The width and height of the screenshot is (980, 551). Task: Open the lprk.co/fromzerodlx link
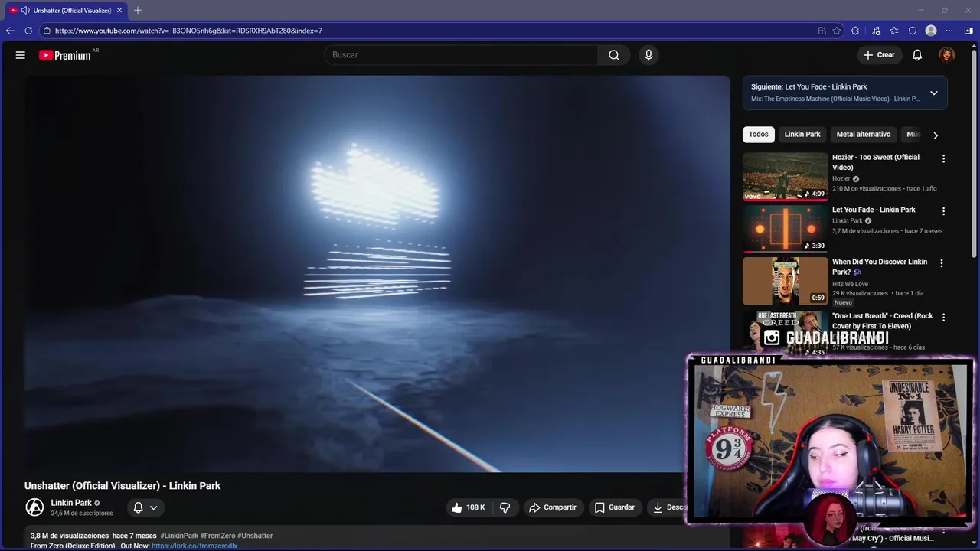click(x=194, y=546)
